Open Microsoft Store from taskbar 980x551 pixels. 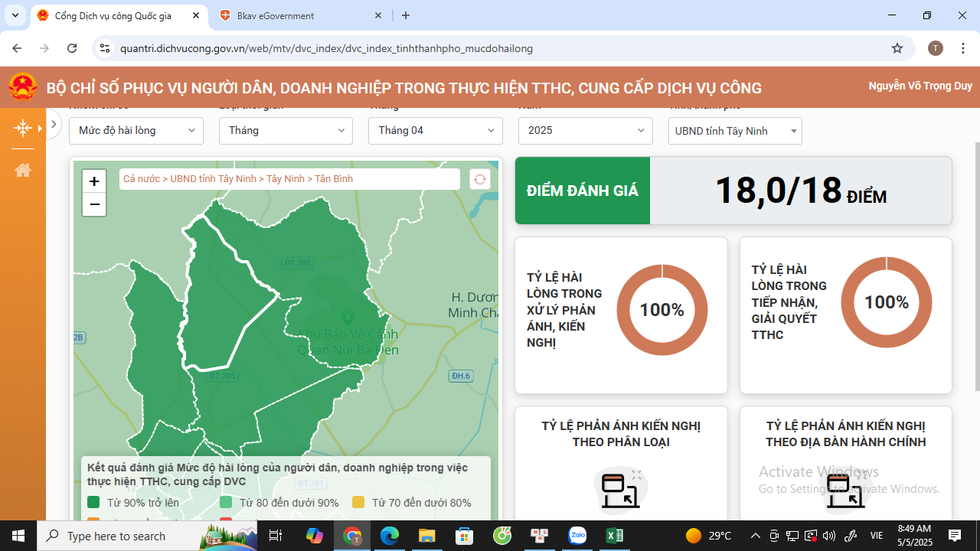(x=465, y=536)
